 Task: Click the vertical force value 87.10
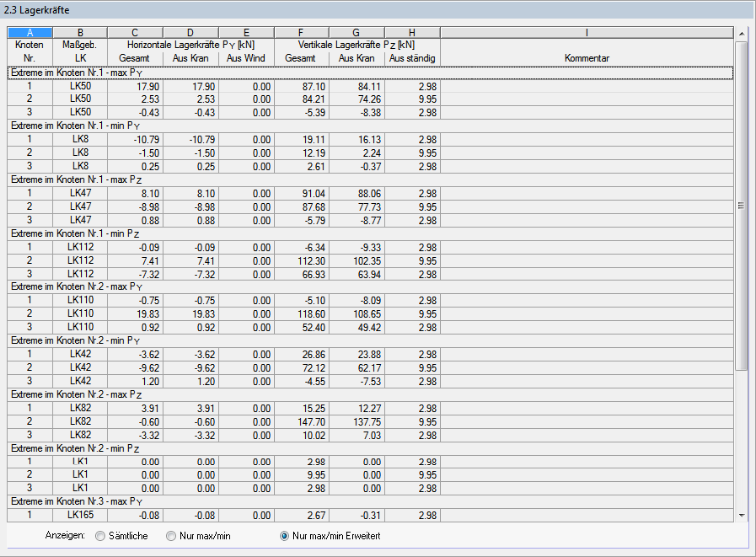coord(301,87)
